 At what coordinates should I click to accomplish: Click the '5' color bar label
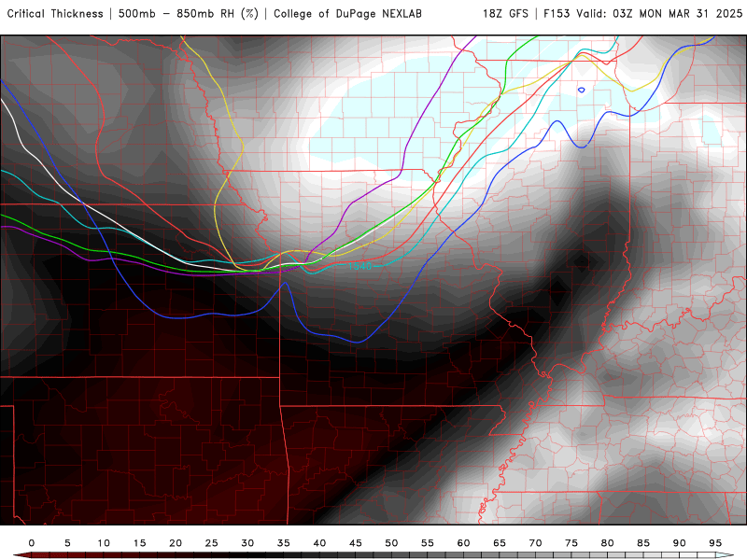(x=67, y=543)
